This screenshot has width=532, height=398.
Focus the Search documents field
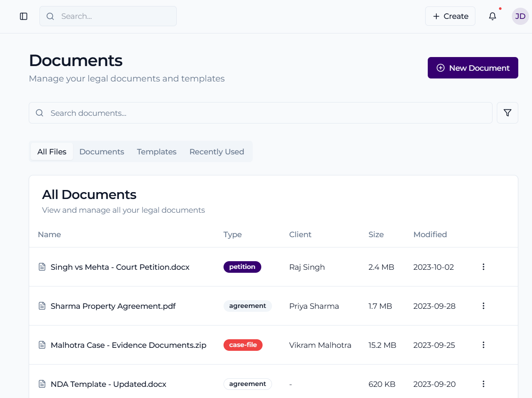pos(266,113)
